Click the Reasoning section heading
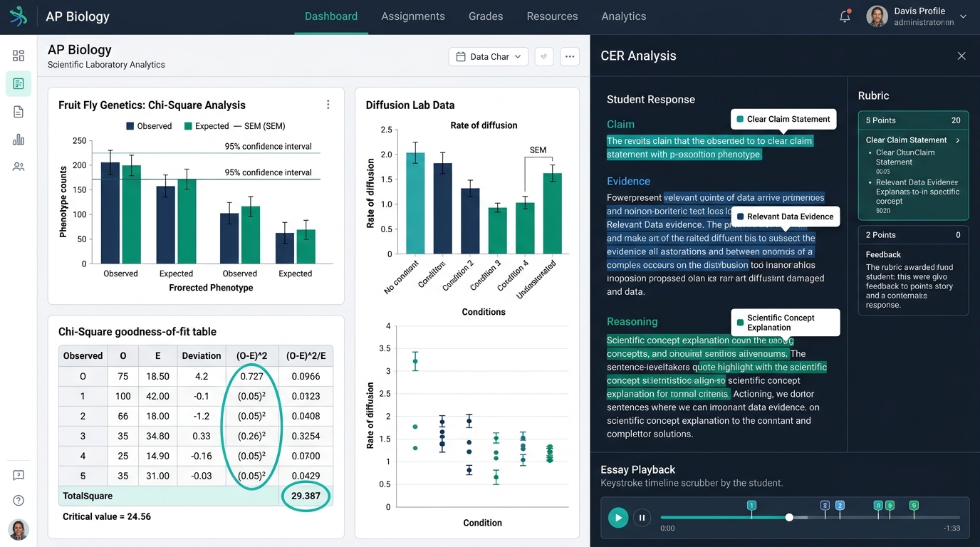 pyautogui.click(x=632, y=321)
